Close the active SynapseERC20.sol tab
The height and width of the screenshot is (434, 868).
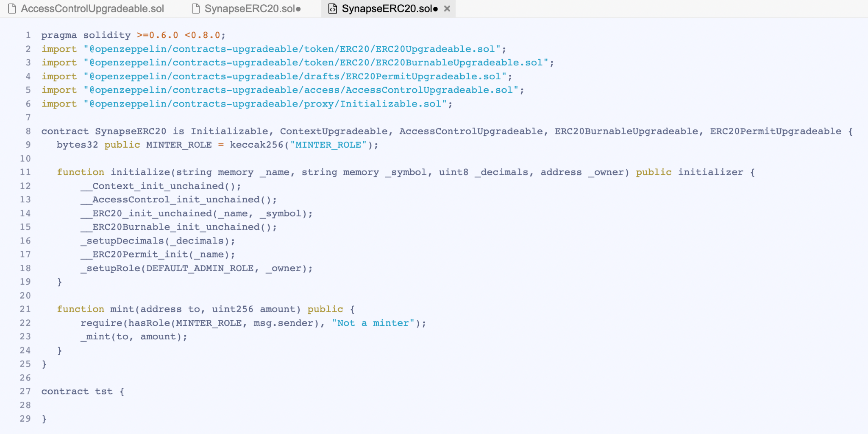tap(447, 8)
